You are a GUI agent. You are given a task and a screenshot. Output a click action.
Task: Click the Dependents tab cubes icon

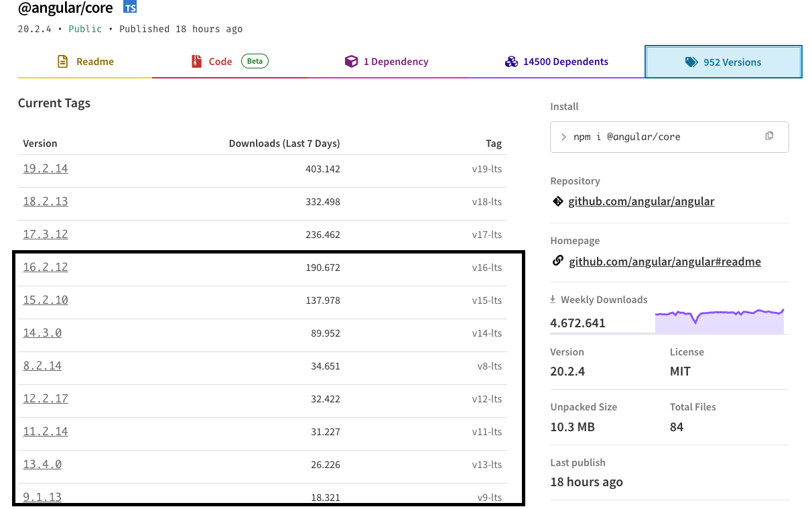pos(511,62)
